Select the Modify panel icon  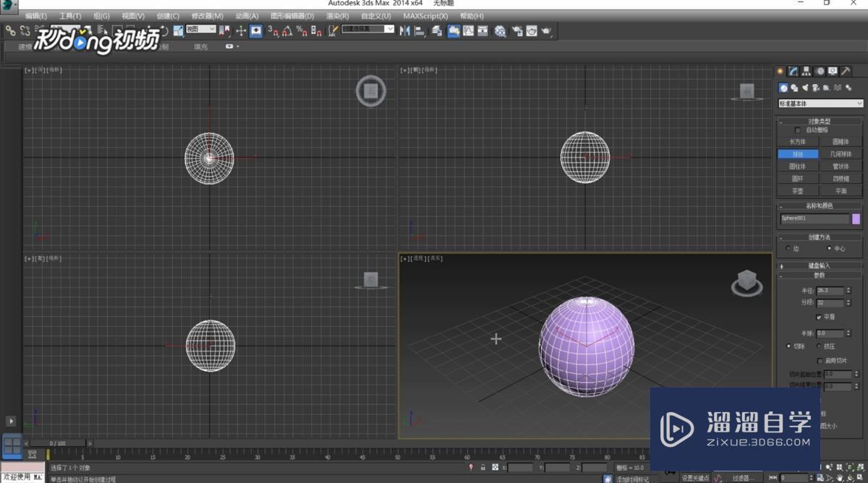[791, 71]
